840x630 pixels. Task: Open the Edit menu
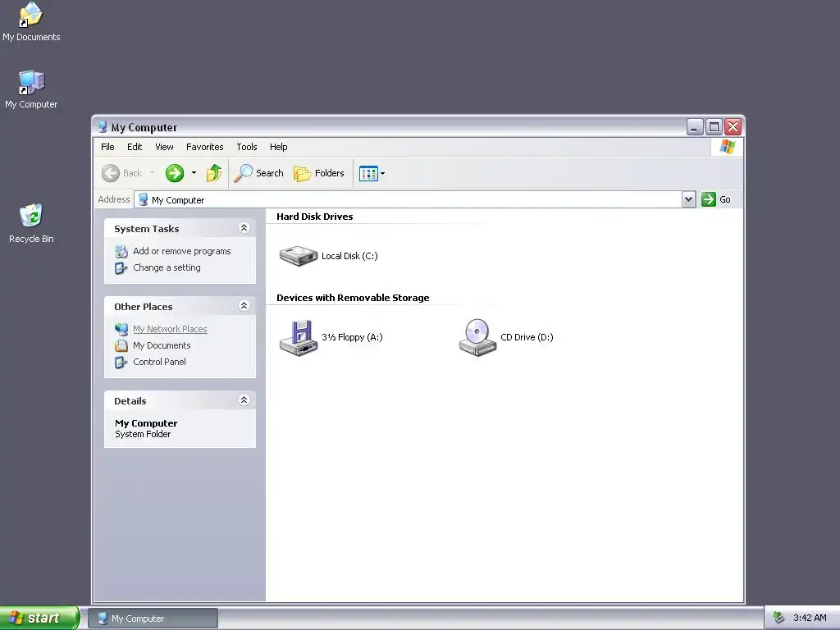(x=135, y=147)
